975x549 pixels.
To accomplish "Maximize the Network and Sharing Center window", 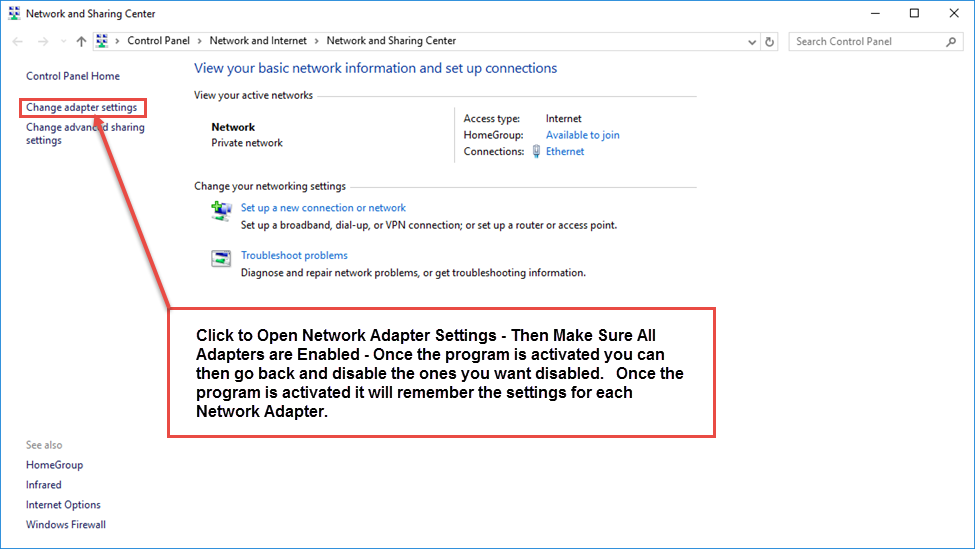I will pyautogui.click(x=914, y=13).
